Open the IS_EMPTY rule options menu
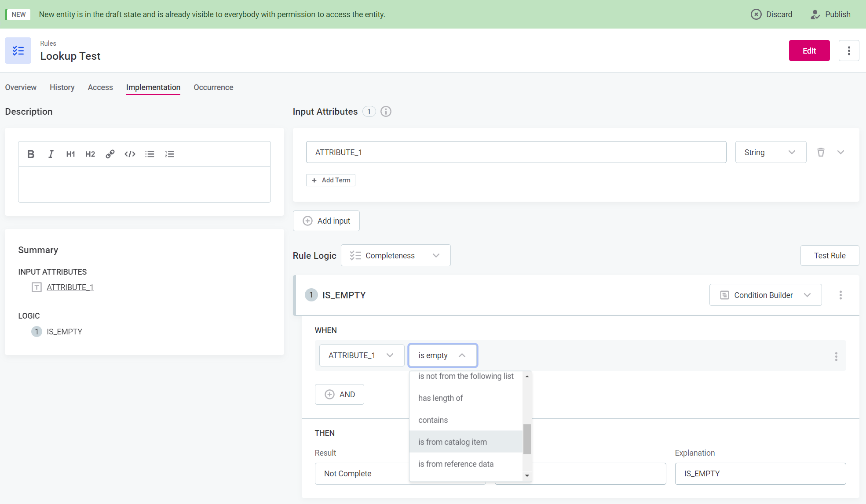This screenshot has height=504, width=866. point(840,295)
